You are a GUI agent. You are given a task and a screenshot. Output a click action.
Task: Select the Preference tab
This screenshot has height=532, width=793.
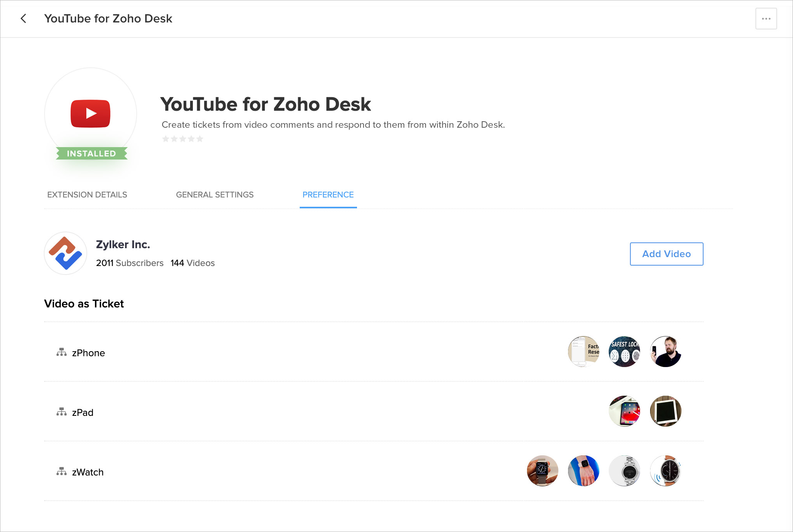(x=328, y=195)
